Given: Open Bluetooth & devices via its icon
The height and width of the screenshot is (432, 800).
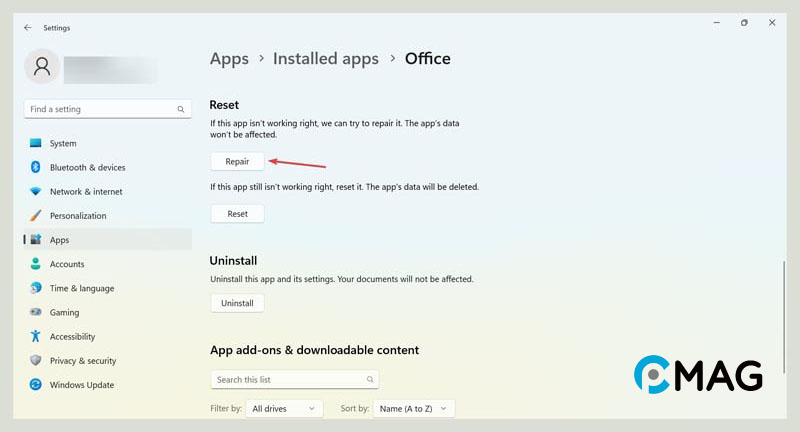Looking at the screenshot, I should 36,167.
